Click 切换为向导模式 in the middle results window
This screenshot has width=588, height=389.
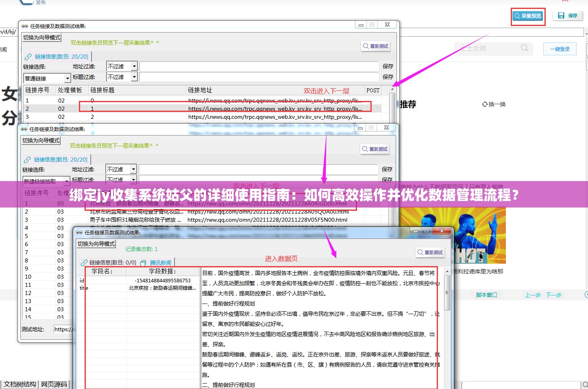point(41,140)
